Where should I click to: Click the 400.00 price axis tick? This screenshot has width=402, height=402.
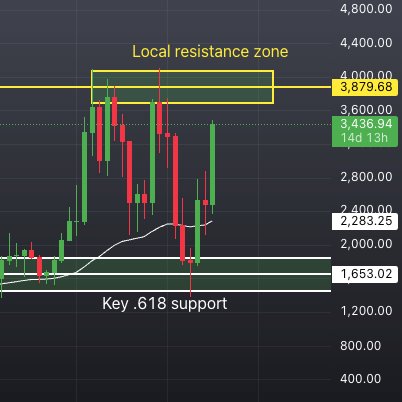(361, 379)
